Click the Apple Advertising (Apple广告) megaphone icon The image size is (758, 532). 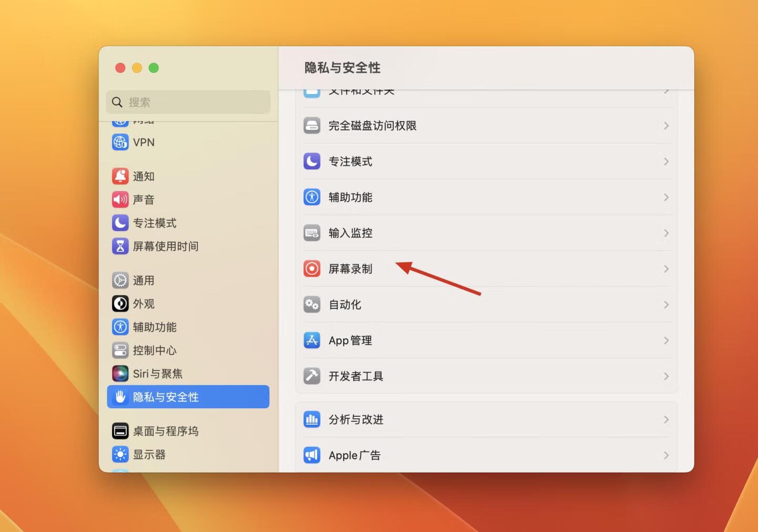312,455
